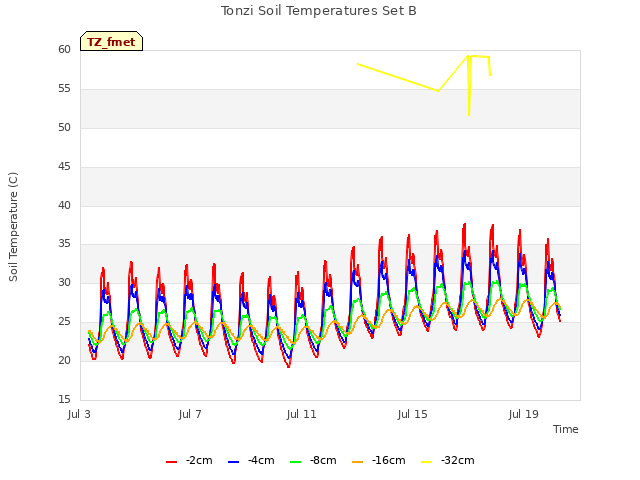The image size is (640, 480).
Task: Toggle the -32cm legend entry
Action: tap(448, 460)
